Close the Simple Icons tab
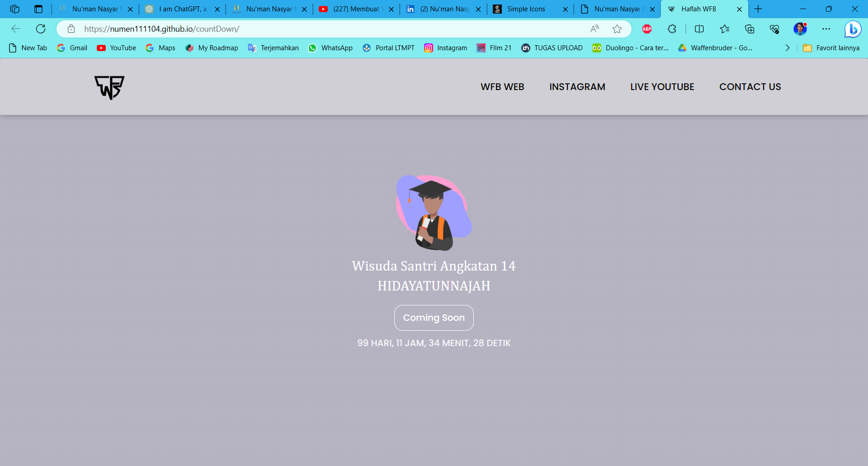Screen dimensions: 868x466 [x=565, y=9]
